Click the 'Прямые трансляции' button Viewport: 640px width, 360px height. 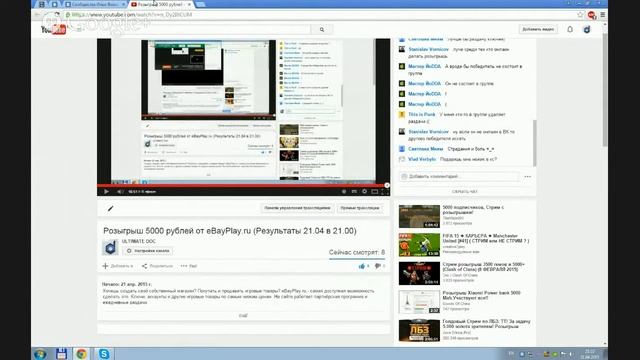point(360,208)
